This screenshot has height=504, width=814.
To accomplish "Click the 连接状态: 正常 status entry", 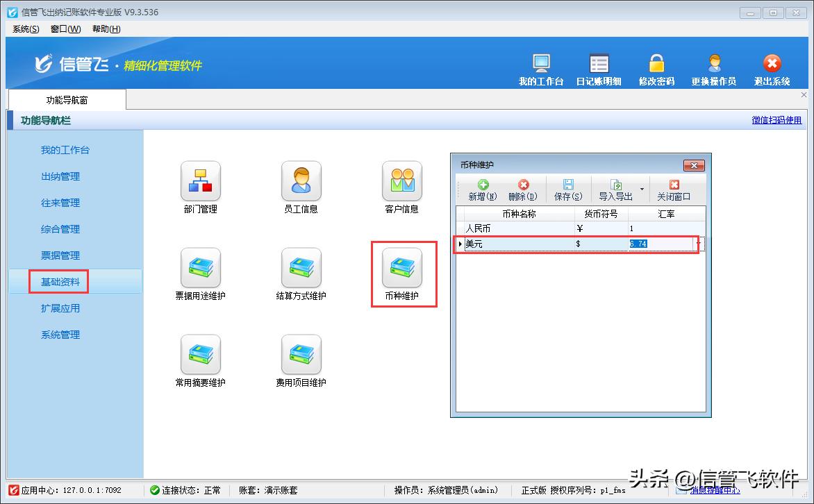I will pyautogui.click(x=185, y=491).
